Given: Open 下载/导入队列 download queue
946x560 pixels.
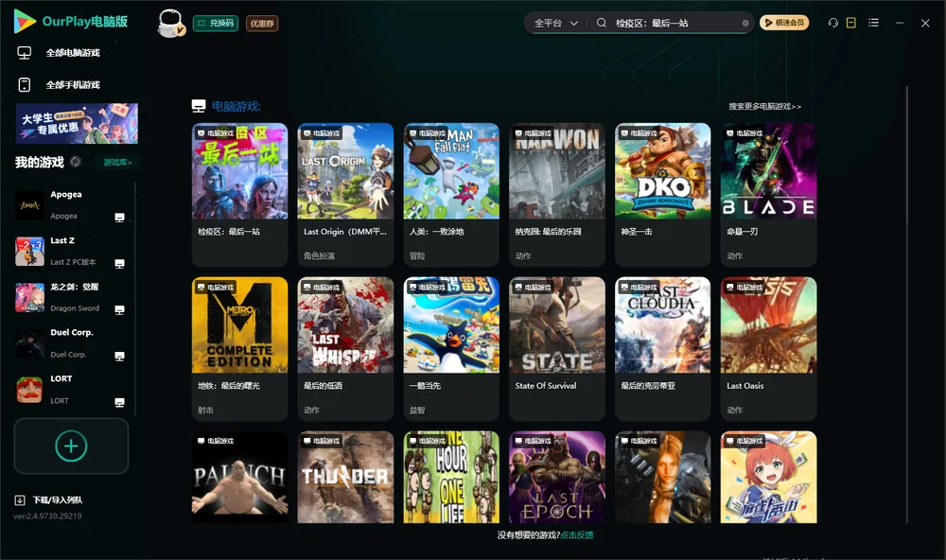Looking at the screenshot, I should [x=49, y=500].
